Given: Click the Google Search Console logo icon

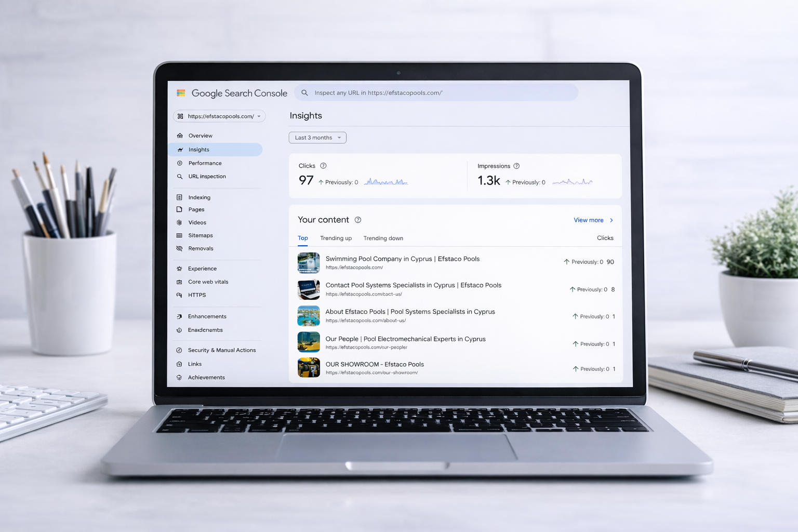Looking at the screenshot, I should [181, 93].
